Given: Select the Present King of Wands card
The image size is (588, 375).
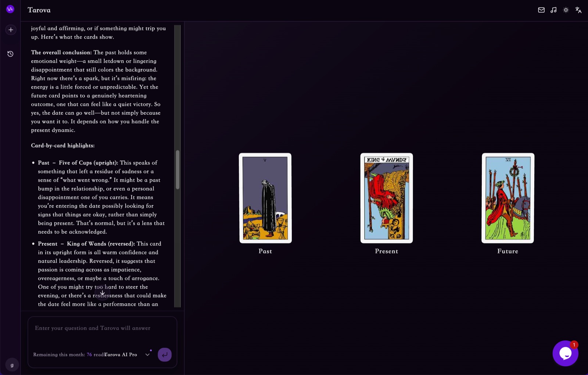Looking at the screenshot, I should [387, 198].
